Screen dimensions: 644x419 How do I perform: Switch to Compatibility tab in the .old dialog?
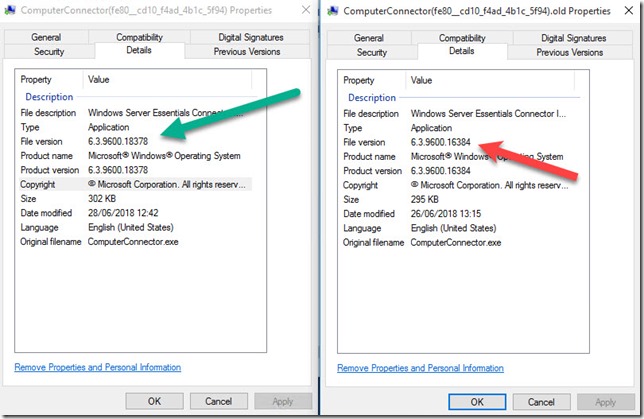click(463, 37)
